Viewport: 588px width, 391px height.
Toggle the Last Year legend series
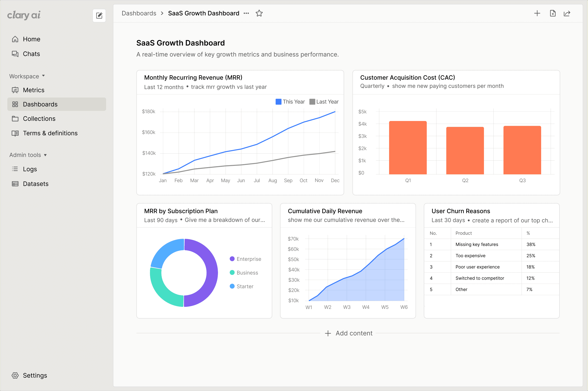point(324,102)
